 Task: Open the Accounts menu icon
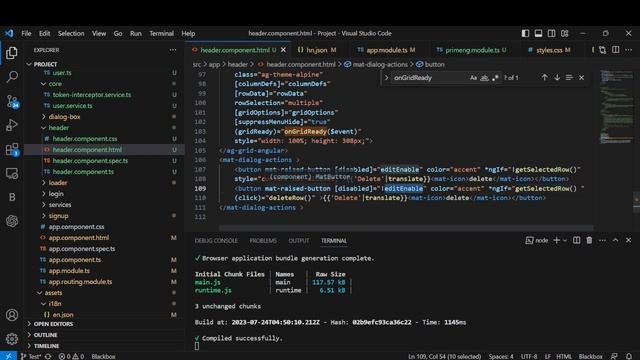[x=12, y=315]
